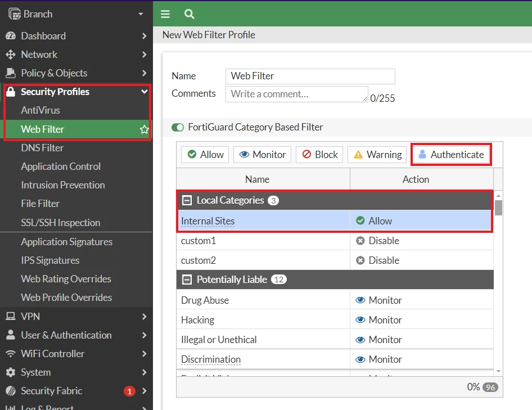Click scrollbar down arrow in category list

[498, 371]
